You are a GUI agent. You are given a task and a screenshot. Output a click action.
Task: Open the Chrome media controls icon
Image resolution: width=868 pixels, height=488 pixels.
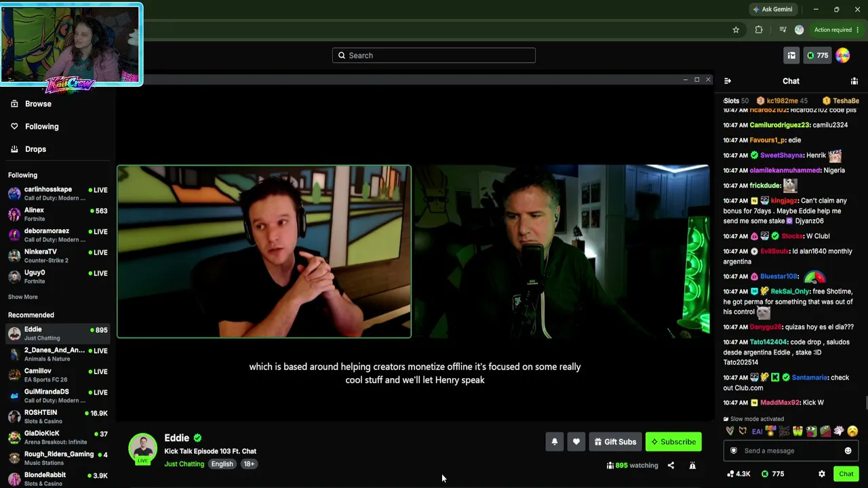(783, 30)
